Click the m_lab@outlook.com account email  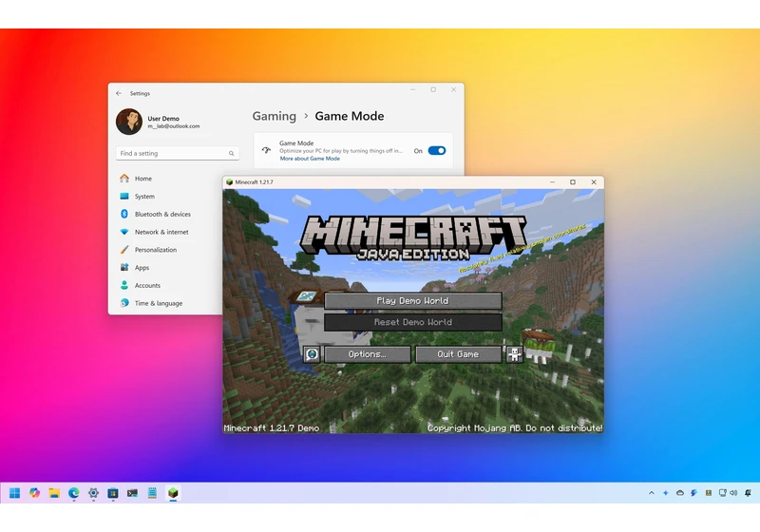[x=174, y=126]
